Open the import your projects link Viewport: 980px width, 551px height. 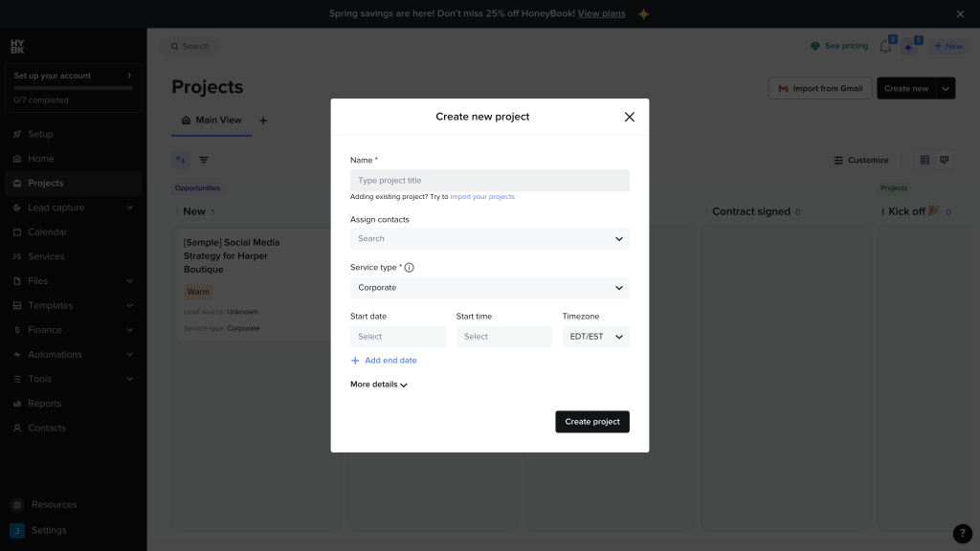pyautogui.click(x=482, y=197)
